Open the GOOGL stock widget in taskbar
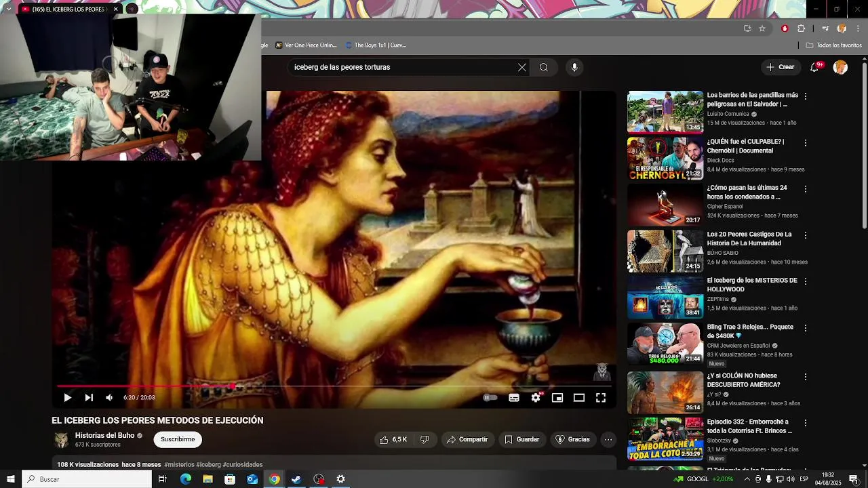This screenshot has width=868, height=488. (x=704, y=479)
